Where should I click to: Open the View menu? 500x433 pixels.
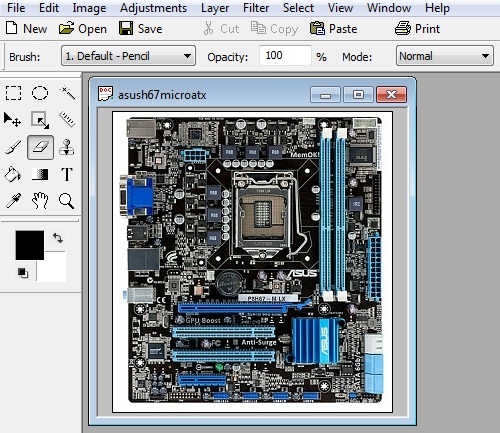tap(340, 8)
